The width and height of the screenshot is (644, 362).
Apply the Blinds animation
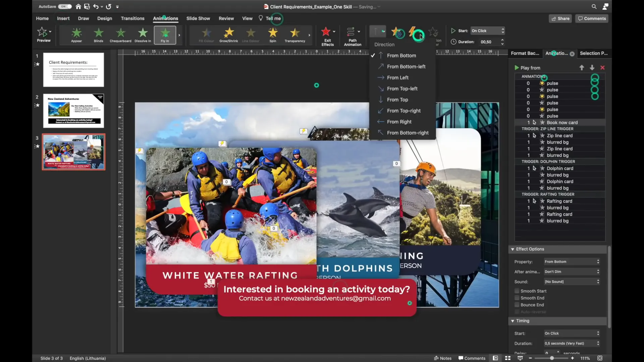click(x=98, y=35)
